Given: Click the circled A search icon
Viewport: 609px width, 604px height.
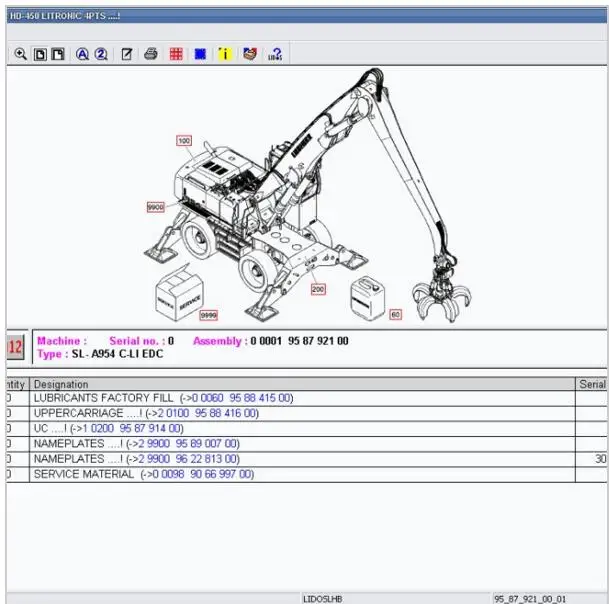Looking at the screenshot, I should pos(82,54).
